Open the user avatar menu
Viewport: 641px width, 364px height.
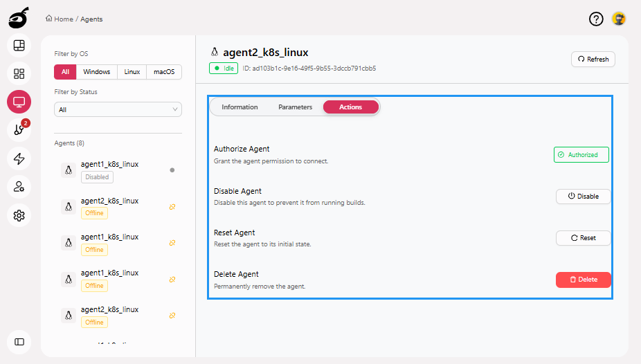coord(619,19)
